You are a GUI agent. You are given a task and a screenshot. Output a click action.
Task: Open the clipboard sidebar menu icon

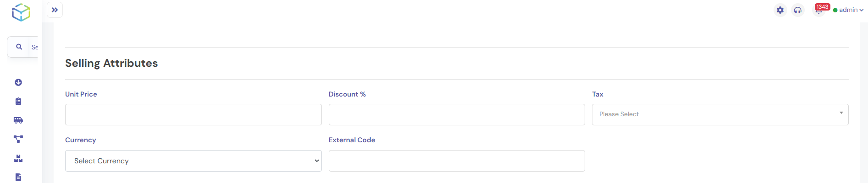point(18,101)
